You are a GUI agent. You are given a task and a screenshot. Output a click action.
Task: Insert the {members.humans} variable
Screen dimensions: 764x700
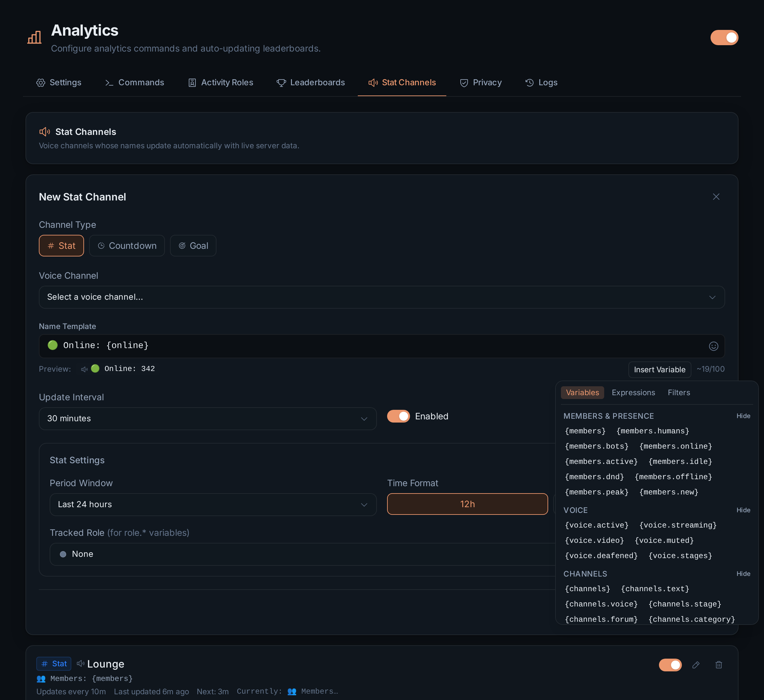[653, 431]
